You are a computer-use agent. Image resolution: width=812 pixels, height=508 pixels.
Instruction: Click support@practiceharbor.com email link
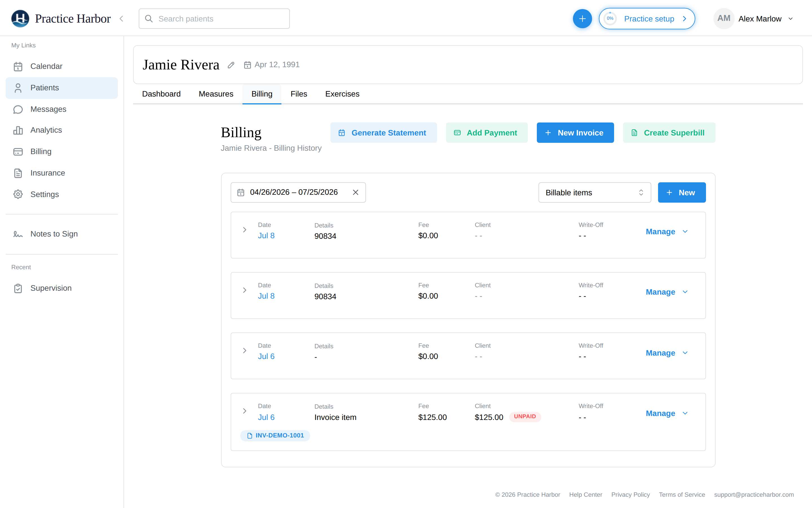[754, 494]
